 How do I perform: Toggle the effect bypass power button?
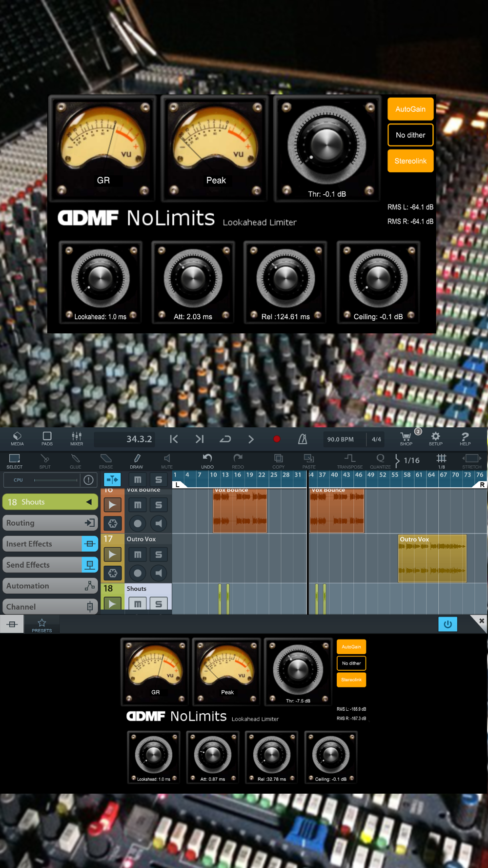coord(447,624)
